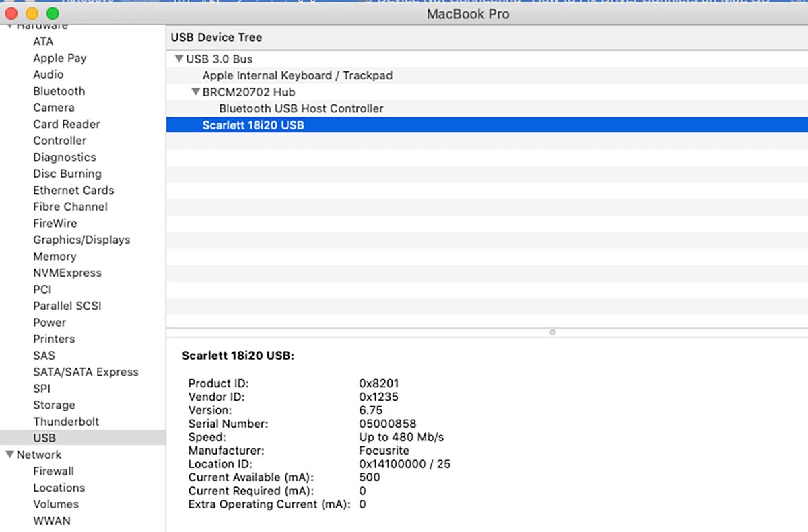Select the Card Reader category
This screenshot has width=808, height=532.
(66, 124)
